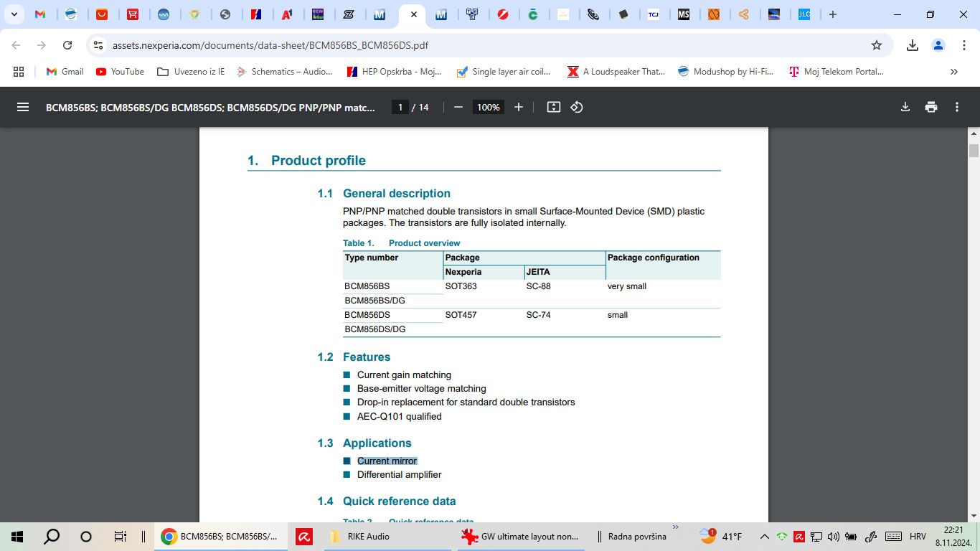Switch to the TCJ tab
This screenshot has height=551, width=980.
654,14
